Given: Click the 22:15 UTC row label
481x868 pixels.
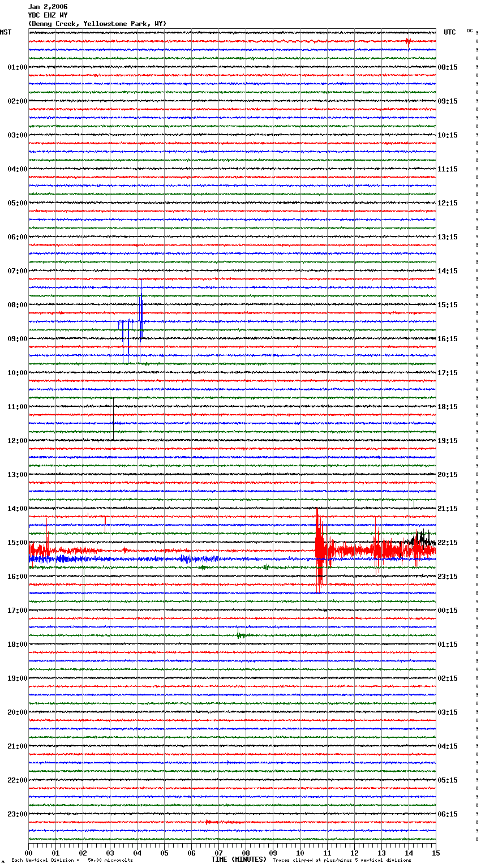Looking at the screenshot, I should click(x=448, y=543).
